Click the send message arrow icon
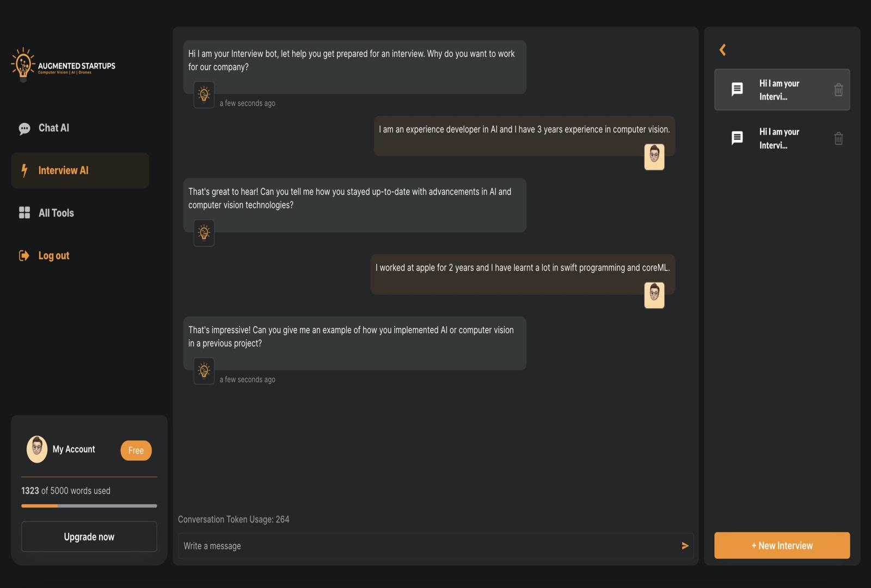The height and width of the screenshot is (588, 871). click(685, 546)
